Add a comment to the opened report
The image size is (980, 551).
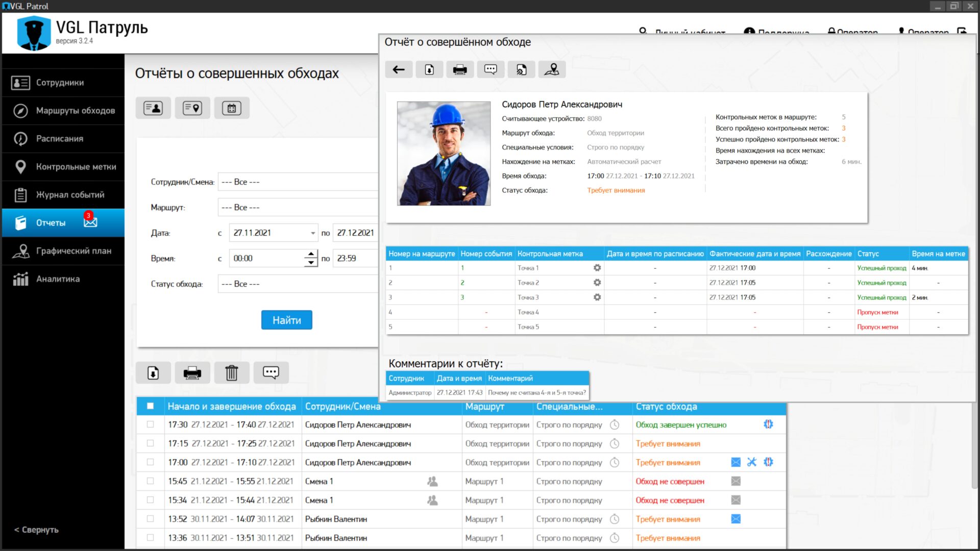point(491,69)
